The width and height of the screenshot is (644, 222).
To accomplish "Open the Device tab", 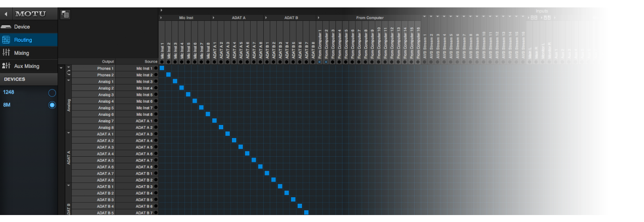I will (x=22, y=27).
